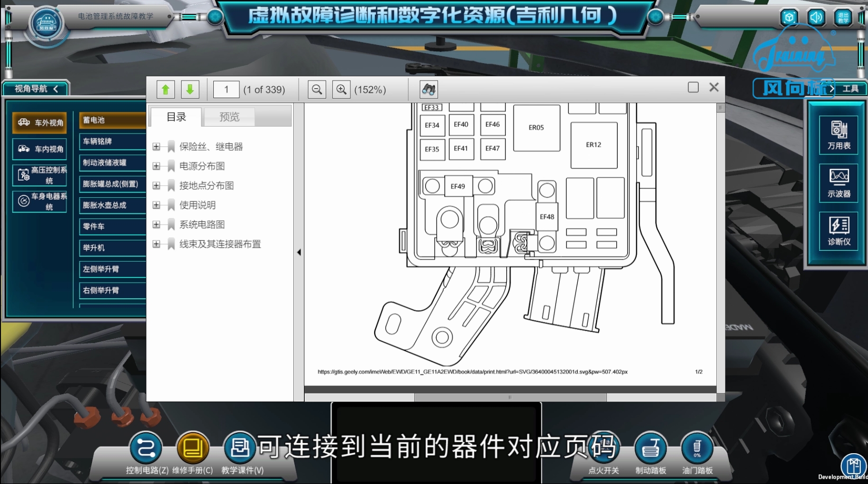Click the brake pedal (制动踏板) icon
The width and height of the screenshot is (868, 484).
[x=650, y=448]
